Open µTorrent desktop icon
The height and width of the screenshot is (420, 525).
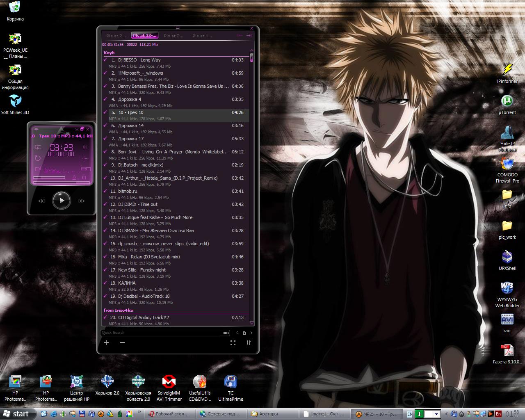click(507, 104)
